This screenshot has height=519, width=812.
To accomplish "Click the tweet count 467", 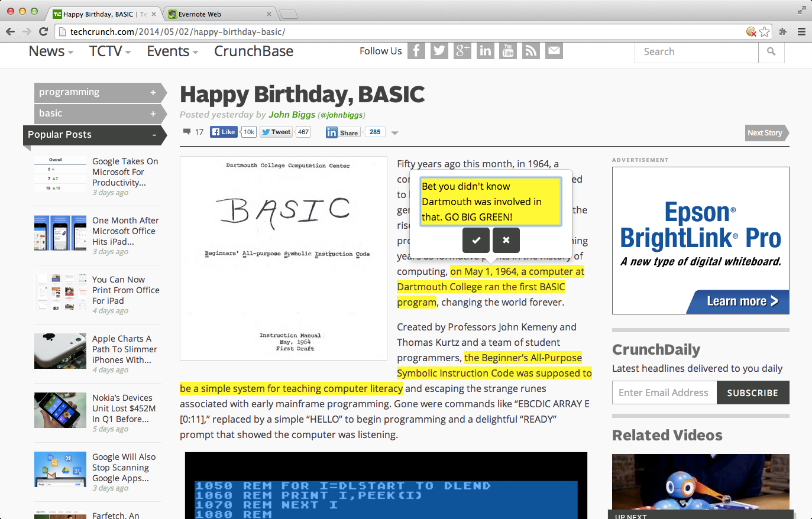I will tap(303, 132).
